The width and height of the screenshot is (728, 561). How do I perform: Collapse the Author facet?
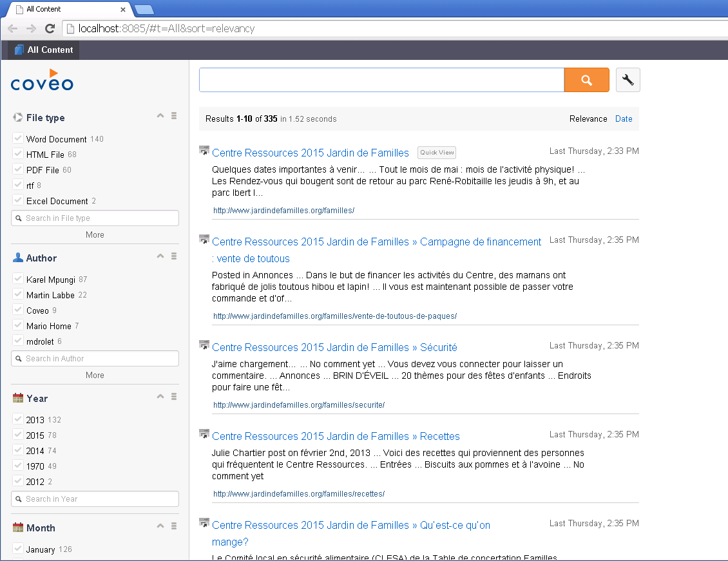click(160, 255)
